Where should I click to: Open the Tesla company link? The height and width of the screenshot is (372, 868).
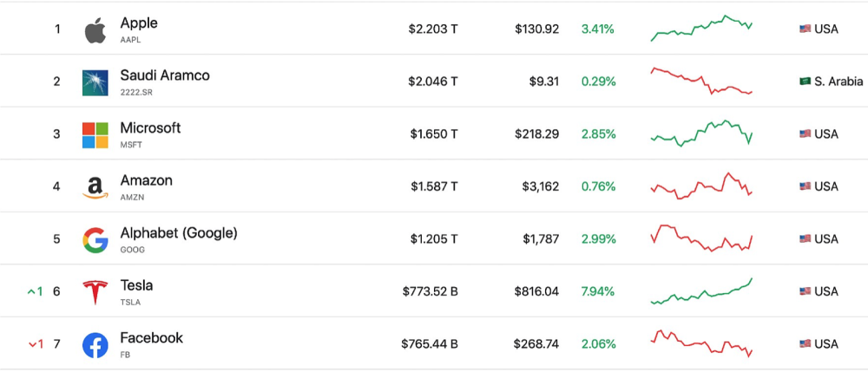[x=137, y=285]
